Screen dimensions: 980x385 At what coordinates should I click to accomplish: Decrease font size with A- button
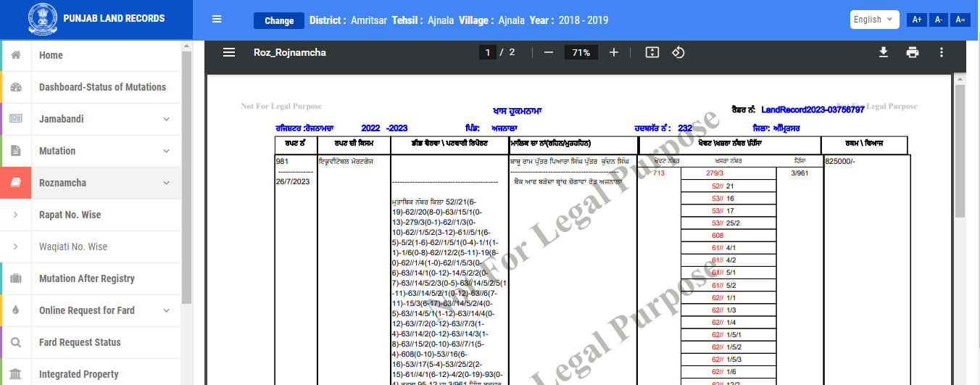click(939, 20)
